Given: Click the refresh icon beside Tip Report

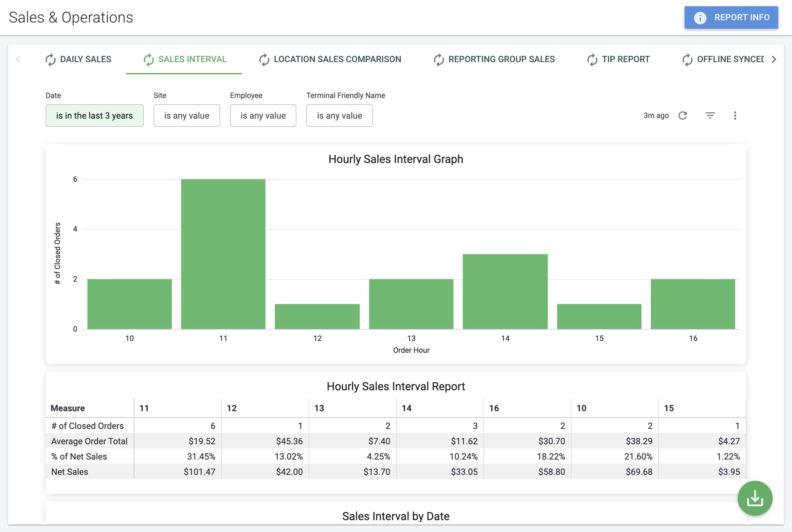Looking at the screenshot, I should point(592,59).
